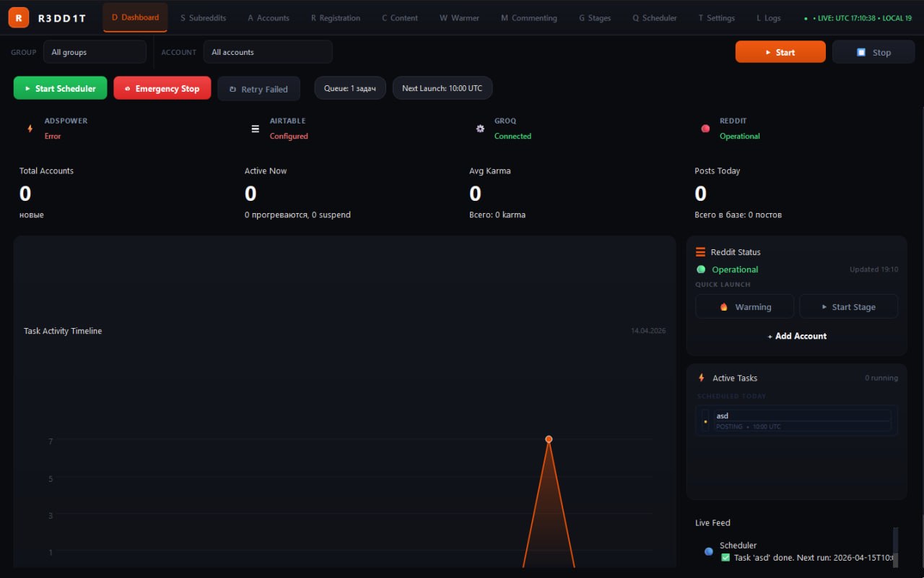Click the Groq 'Connected' status text
Image resolution: width=924 pixels, height=578 pixels.
click(x=513, y=136)
